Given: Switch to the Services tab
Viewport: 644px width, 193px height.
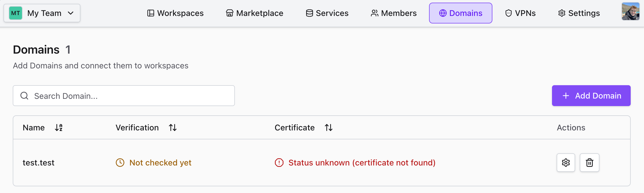Looking at the screenshot, I should (327, 13).
